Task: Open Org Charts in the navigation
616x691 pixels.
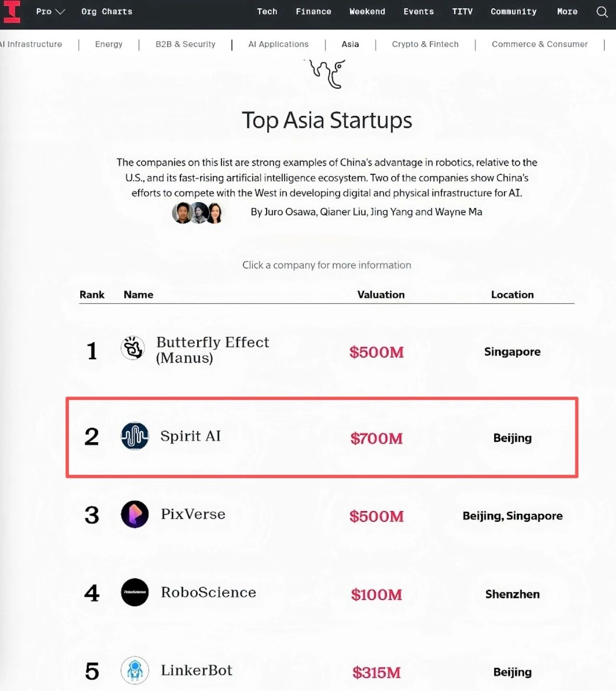Action: tap(107, 12)
